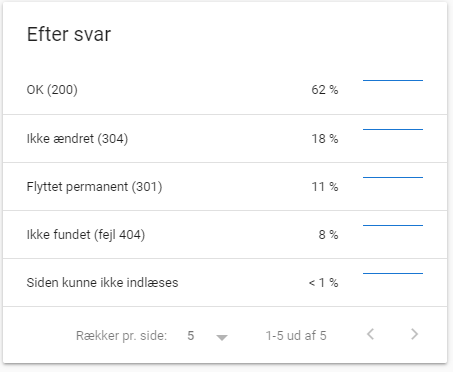Click the 18 % percentage value
Image resolution: width=453 pixels, height=372 pixels.
pos(325,139)
